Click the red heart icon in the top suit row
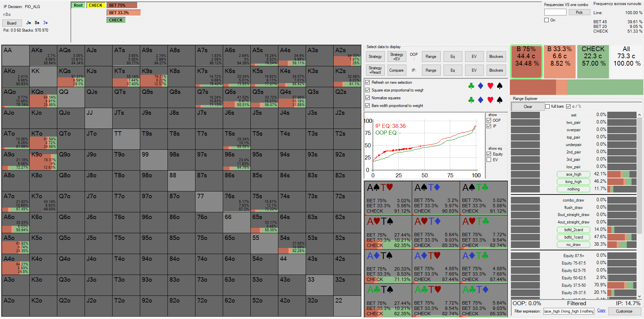 pos(490,86)
